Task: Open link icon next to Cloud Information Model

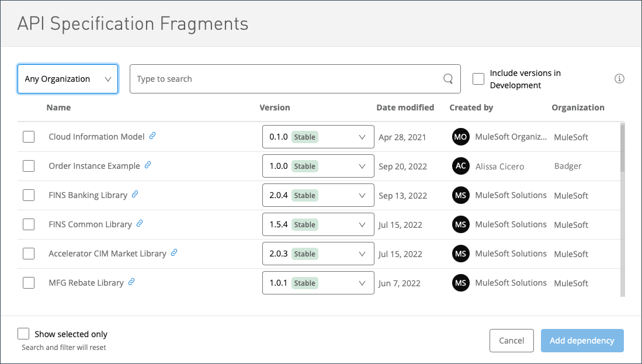Action: point(152,136)
